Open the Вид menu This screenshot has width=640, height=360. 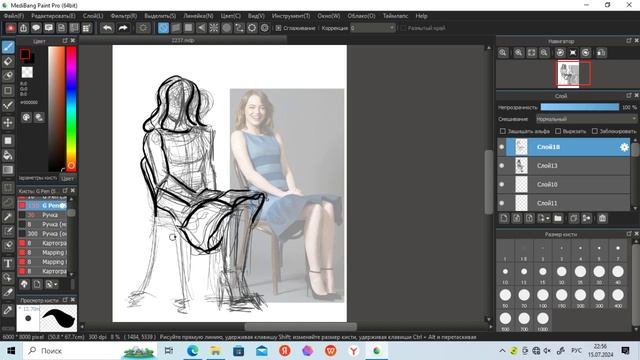pyautogui.click(x=256, y=16)
